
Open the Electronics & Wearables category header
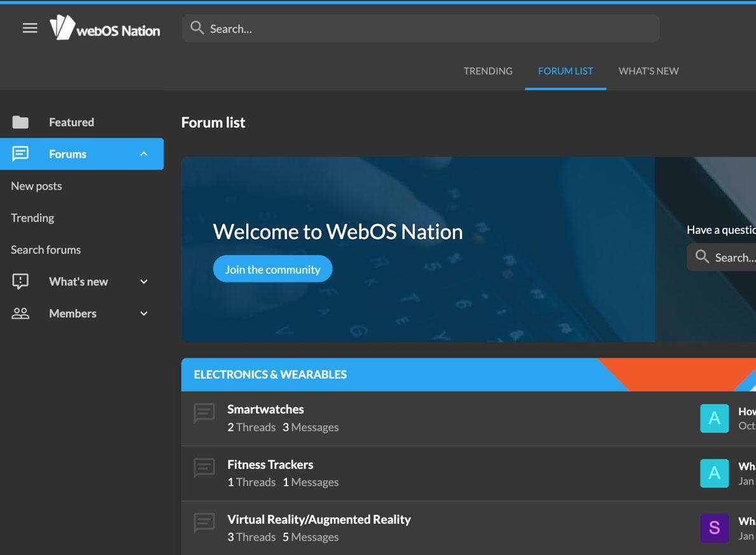270,374
